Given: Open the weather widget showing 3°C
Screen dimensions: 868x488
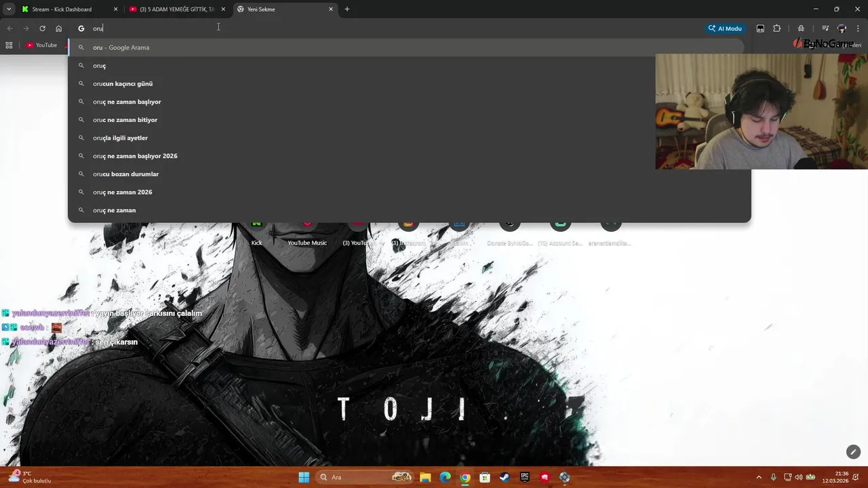Looking at the screenshot, I should [31, 477].
